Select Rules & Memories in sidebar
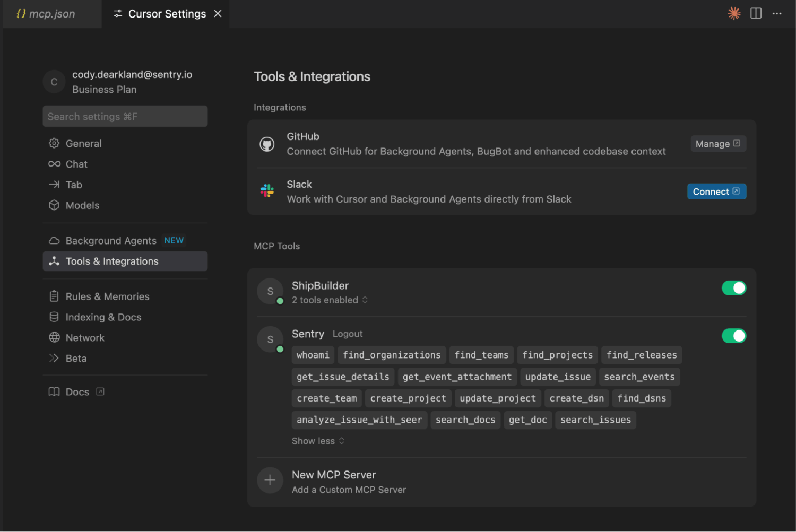Screen dimensions: 796x532 [107, 296]
